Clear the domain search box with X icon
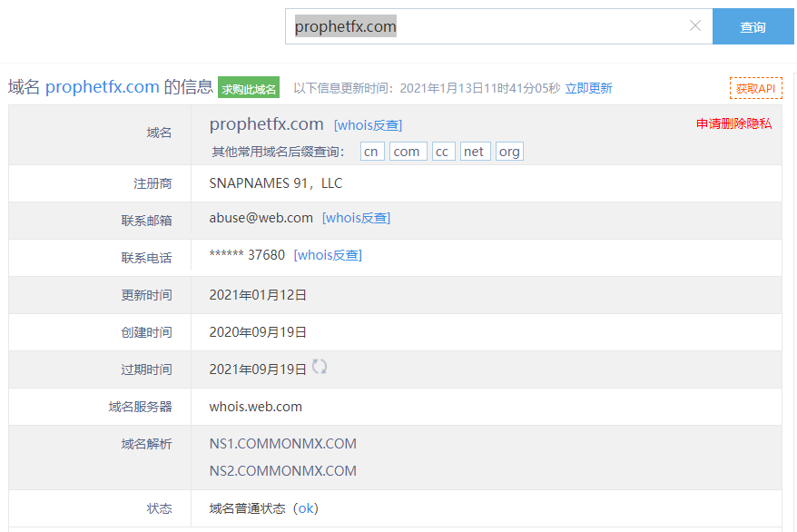797x532 pixels. [x=695, y=26]
